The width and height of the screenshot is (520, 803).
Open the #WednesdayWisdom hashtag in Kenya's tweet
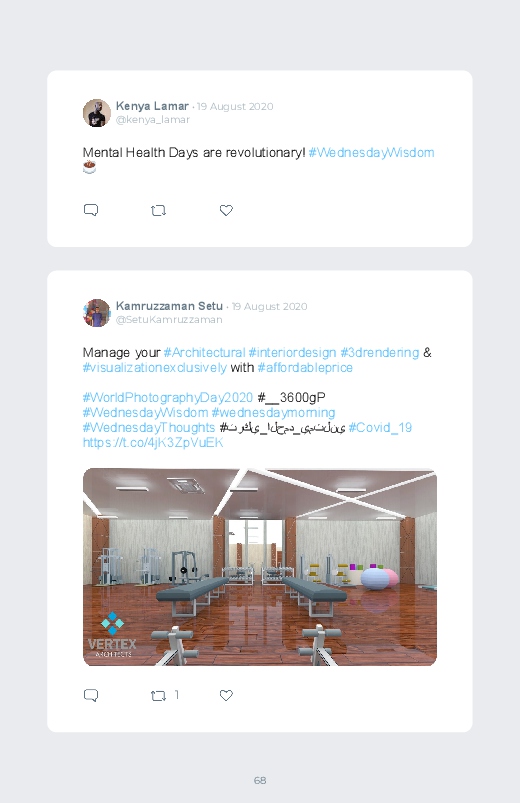click(371, 153)
